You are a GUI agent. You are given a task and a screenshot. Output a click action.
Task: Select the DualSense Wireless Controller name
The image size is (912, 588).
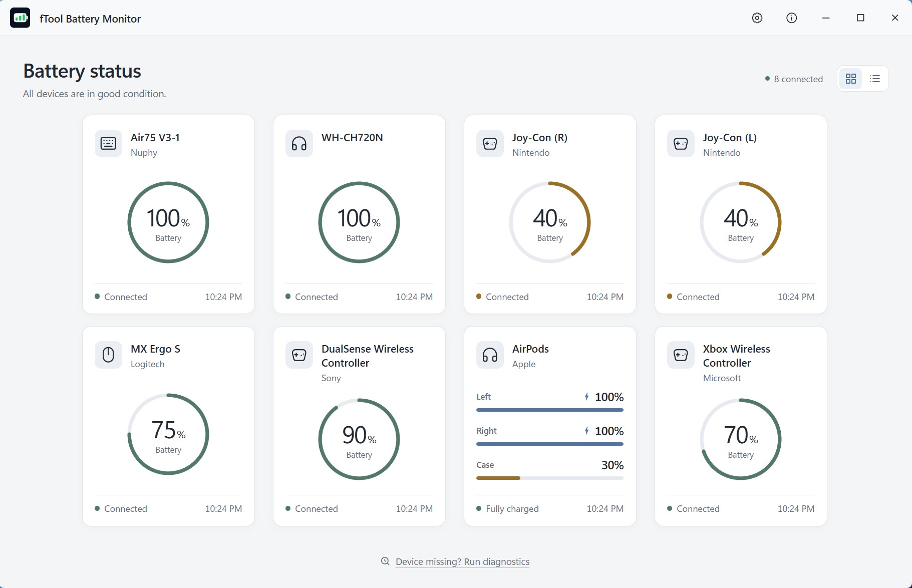(x=368, y=356)
